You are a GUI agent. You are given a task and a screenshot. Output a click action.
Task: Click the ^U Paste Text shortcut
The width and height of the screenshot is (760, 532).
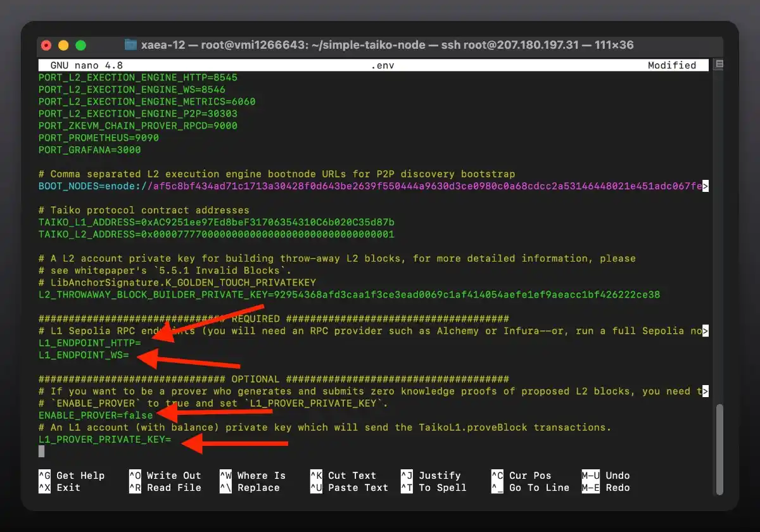point(348,488)
